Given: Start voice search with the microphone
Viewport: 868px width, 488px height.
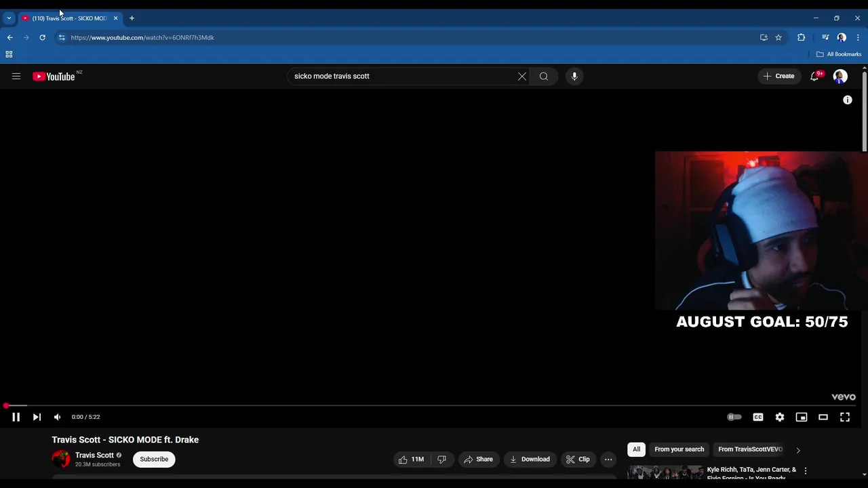Looking at the screenshot, I should click(574, 77).
